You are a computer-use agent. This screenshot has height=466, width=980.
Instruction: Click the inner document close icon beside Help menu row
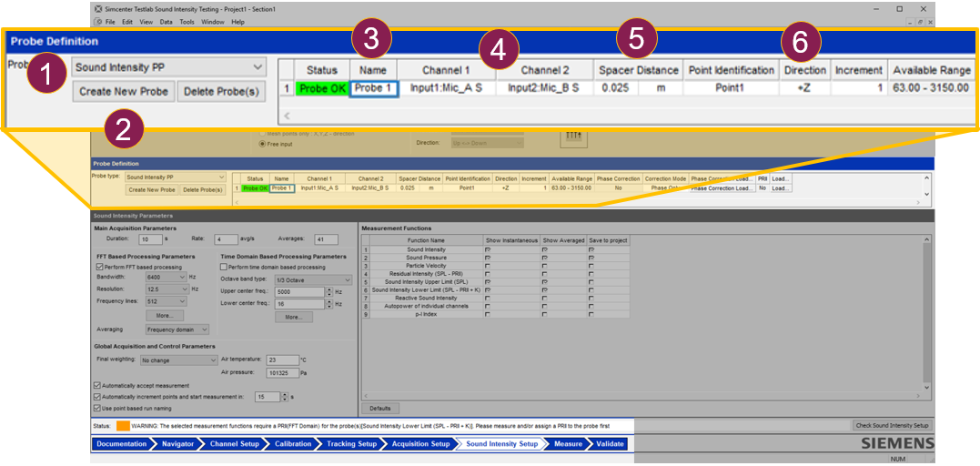[x=930, y=22]
